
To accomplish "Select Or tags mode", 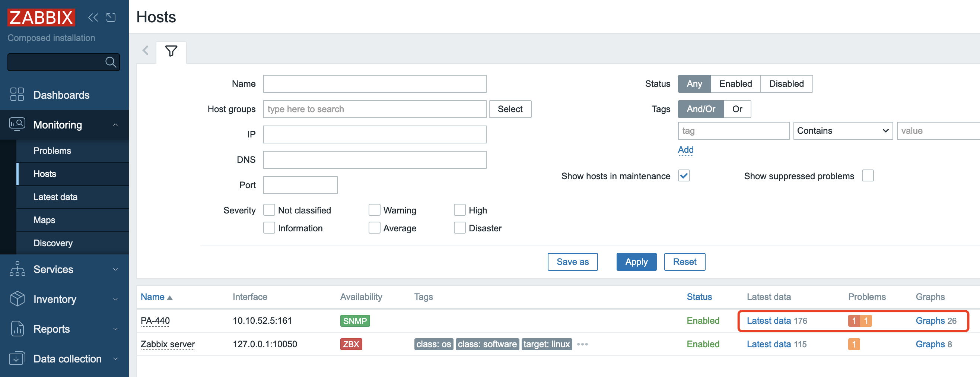I will click(737, 109).
